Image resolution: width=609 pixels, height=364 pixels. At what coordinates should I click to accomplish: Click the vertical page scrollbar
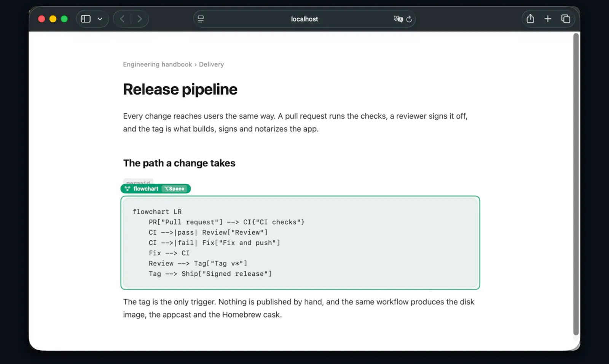point(576,184)
